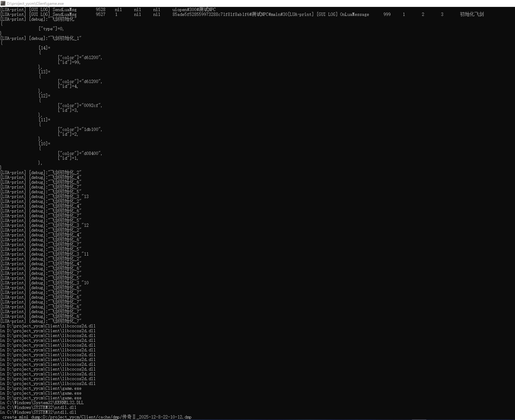The width and height of the screenshot is (515, 420).
Task: Click the color value d08400
Action: (91, 153)
